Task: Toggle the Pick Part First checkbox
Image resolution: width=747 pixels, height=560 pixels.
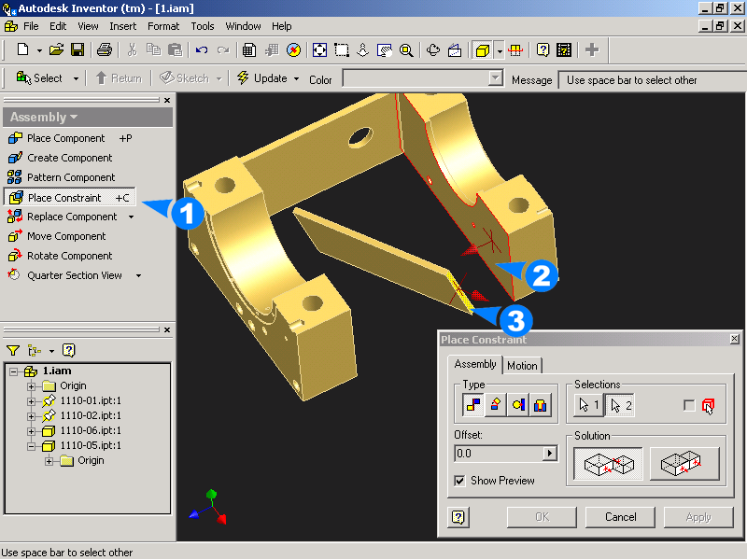Action: tap(689, 406)
